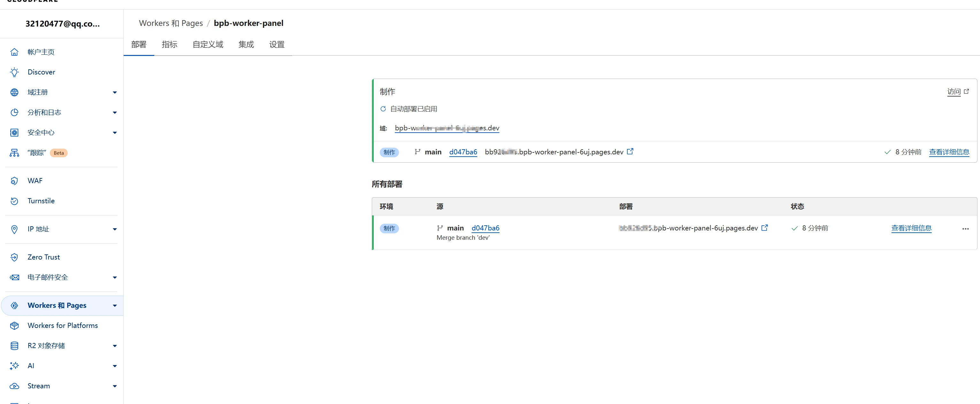The image size is (980, 404).
Task: Expand the 分析和日志 sidebar section
Action: coord(114,113)
